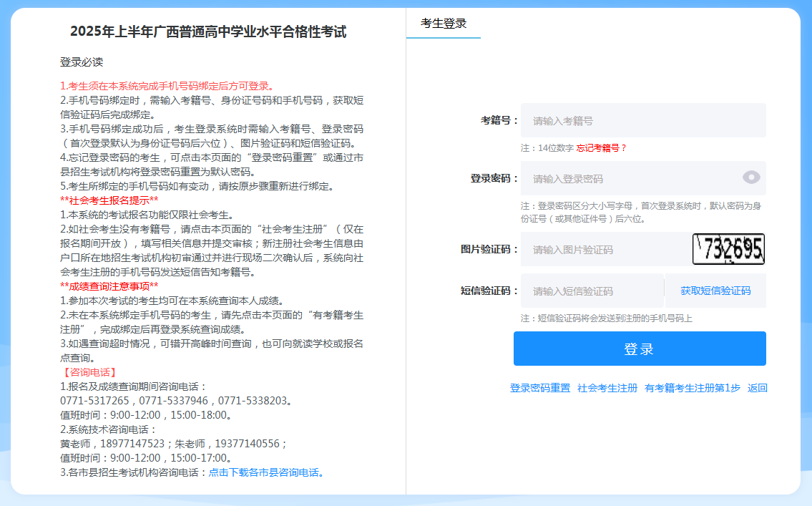Screen dimensions: 812x506
Task: Switch to the 考生登录 tab
Action: pyautogui.click(x=444, y=24)
